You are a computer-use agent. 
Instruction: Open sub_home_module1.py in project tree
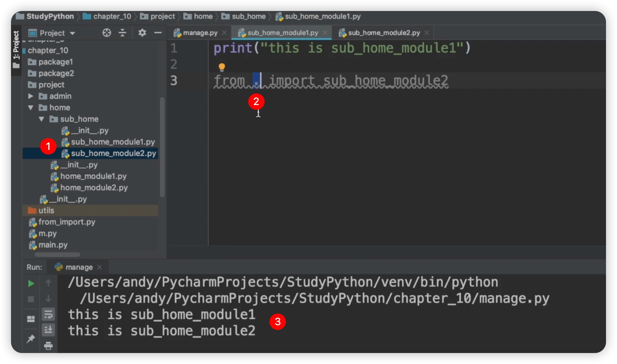(113, 142)
